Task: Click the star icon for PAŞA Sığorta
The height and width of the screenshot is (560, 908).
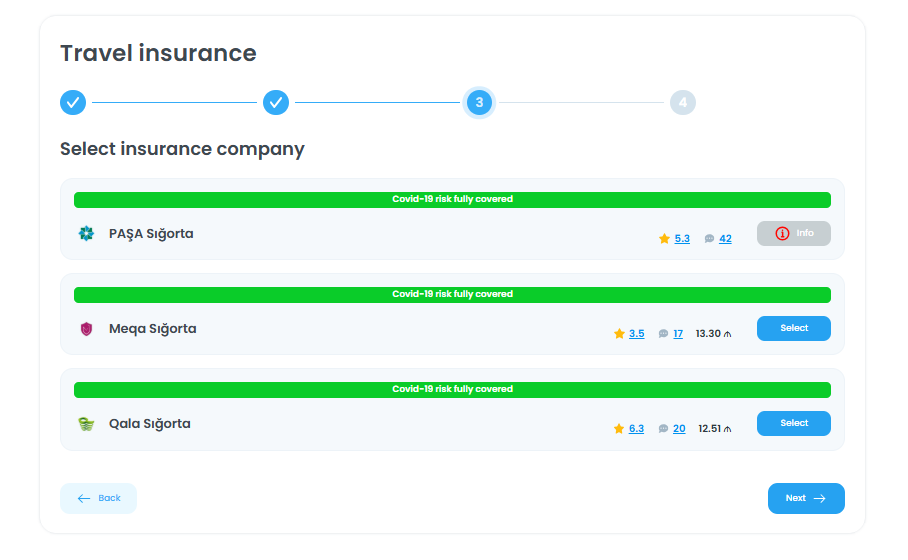Action: (x=664, y=239)
